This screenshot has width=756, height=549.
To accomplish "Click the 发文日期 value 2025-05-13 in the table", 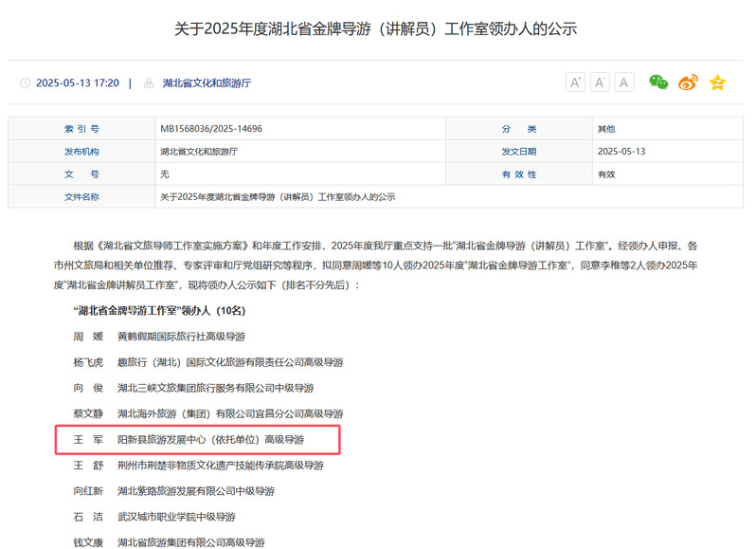I will pos(621,152).
